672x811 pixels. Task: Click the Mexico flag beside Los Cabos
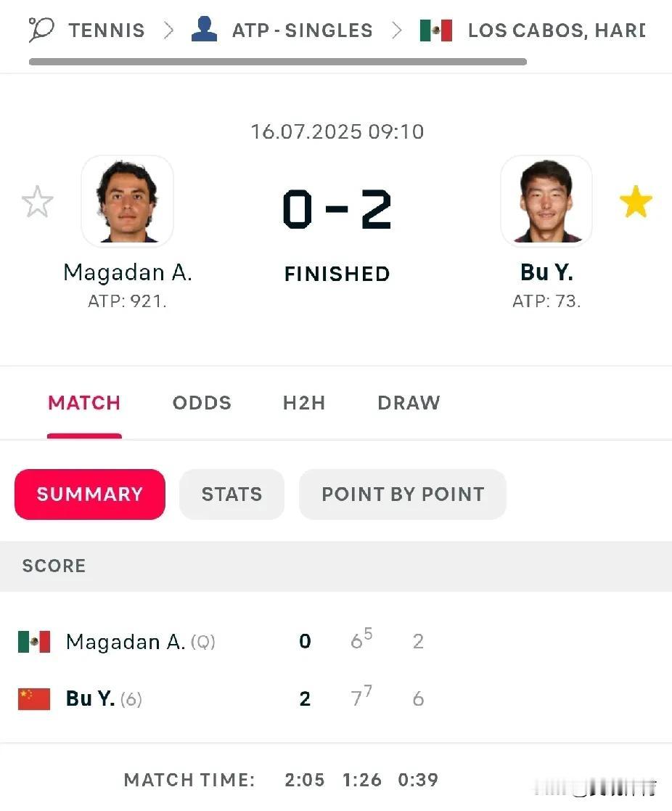[435, 30]
